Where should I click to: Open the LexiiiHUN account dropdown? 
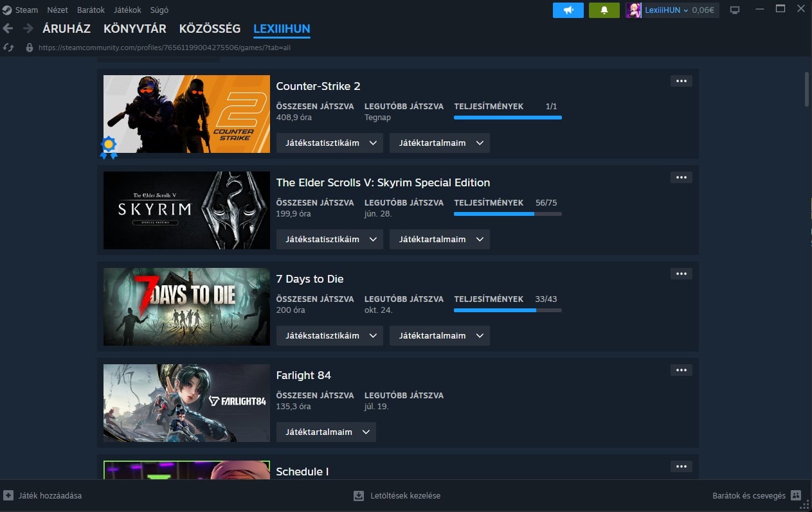(666, 10)
